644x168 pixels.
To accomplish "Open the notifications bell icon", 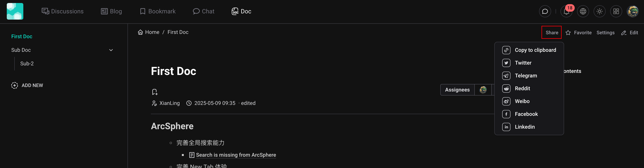I will pos(566,11).
